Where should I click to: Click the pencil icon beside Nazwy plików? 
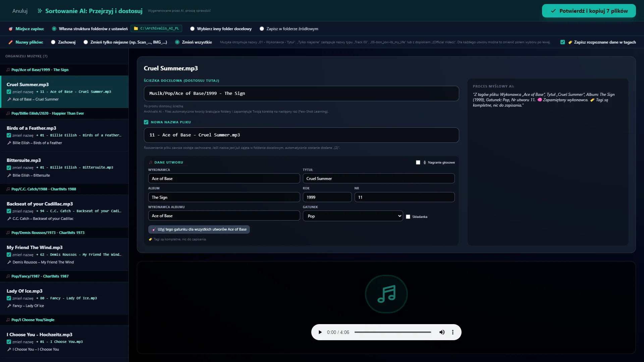click(11, 42)
